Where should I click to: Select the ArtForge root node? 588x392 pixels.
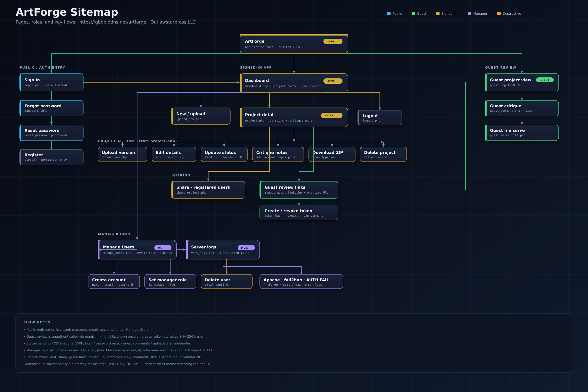pyautogui.click(x=294, y=44)
